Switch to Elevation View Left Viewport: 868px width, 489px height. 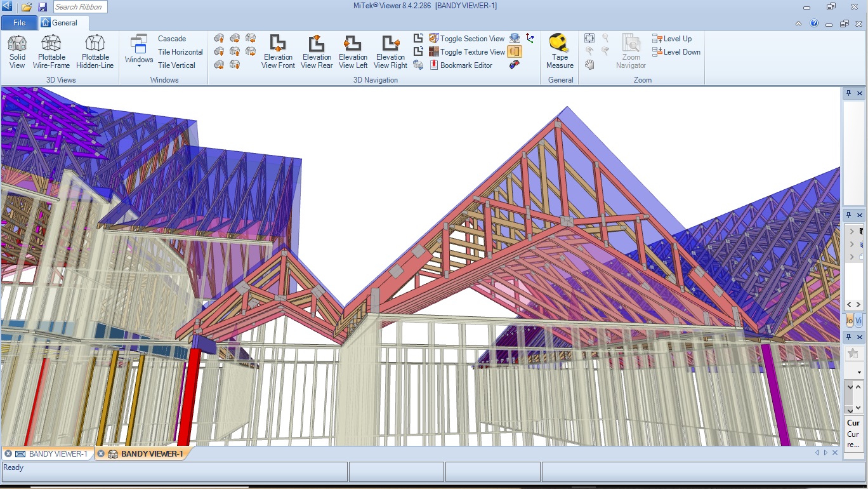(353, 51)
